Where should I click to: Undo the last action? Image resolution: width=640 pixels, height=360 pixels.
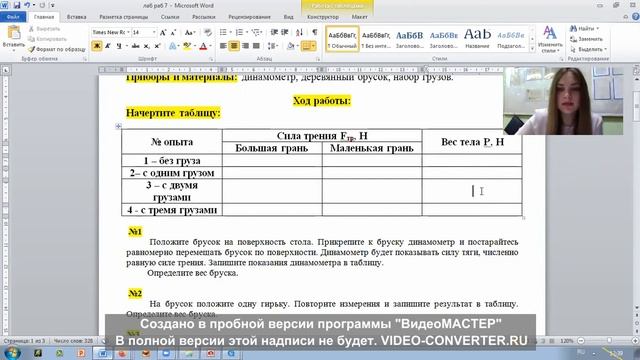coord(27,5)
